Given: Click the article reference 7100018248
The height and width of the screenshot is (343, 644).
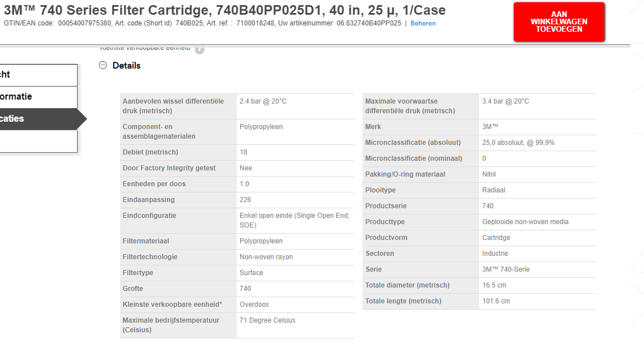Looking at the screenshot, I should click(255, 23).
